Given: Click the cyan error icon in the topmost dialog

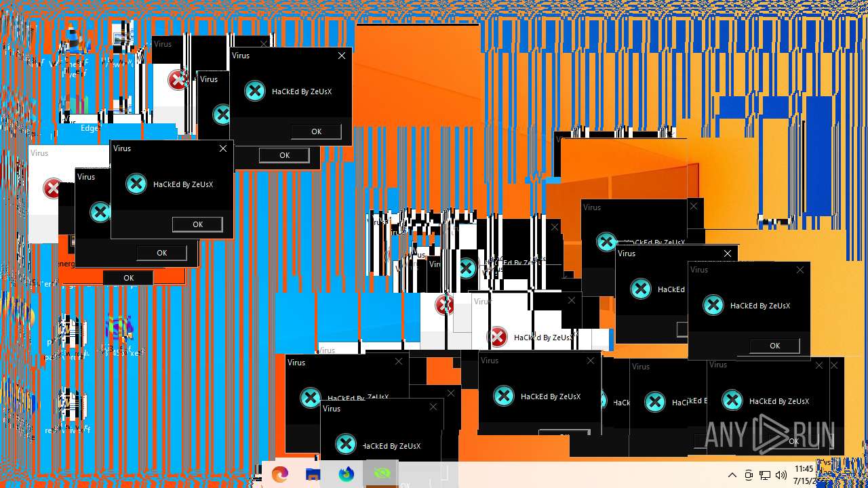Looking at the screenshot, I should 254,91.
